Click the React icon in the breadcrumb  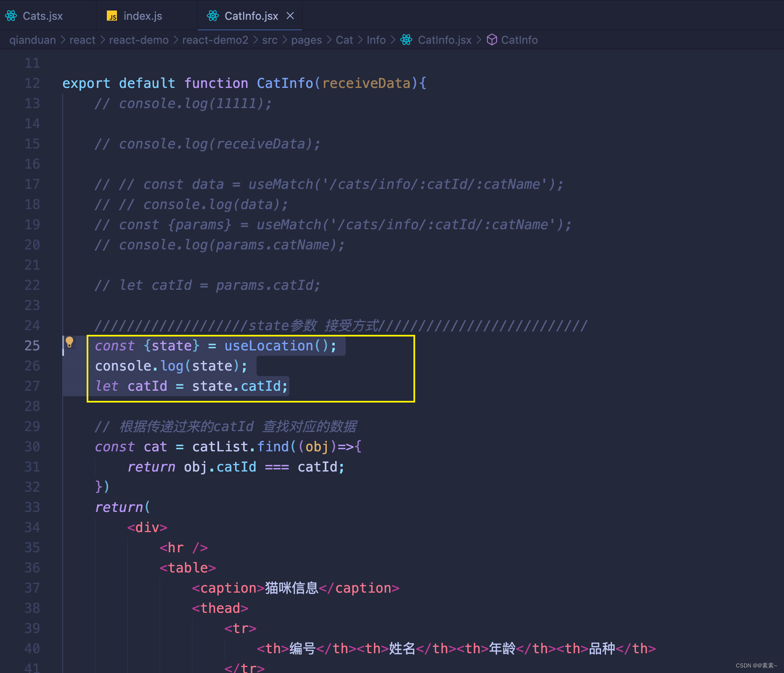click(x=406, y=40)
